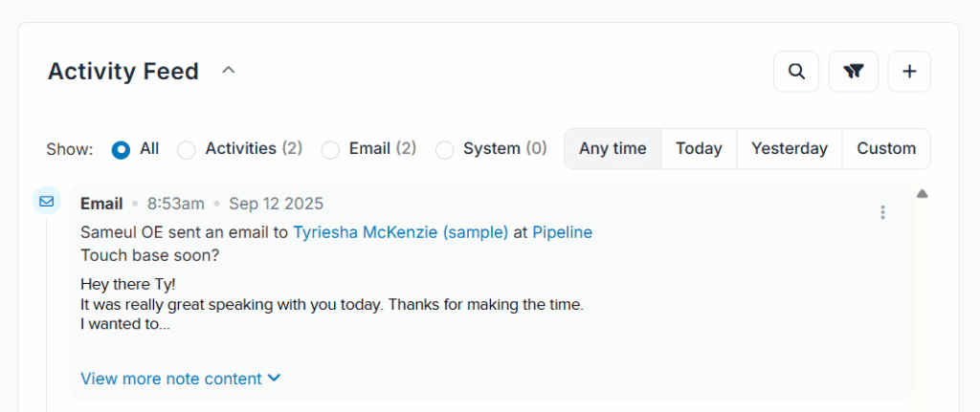Expand View more note content

pos(180,379)
